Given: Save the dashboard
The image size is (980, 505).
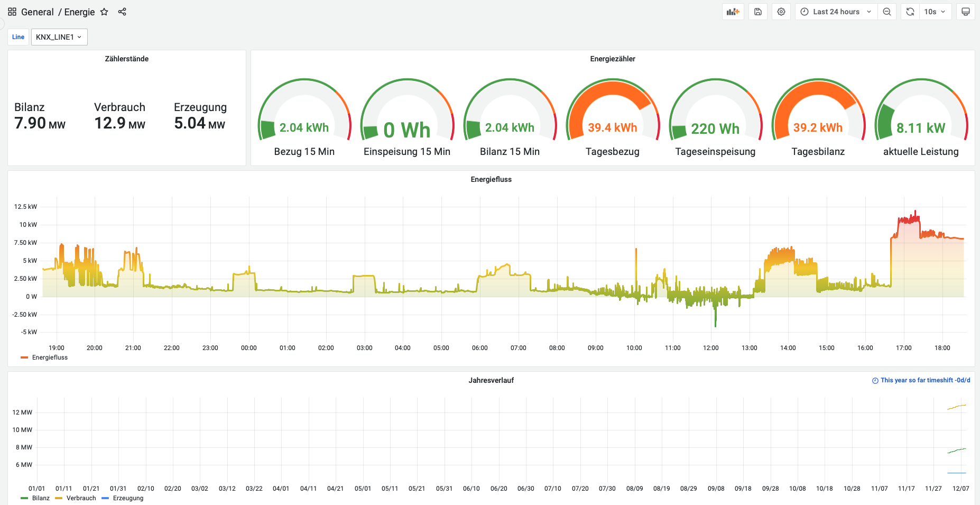Looking at the screenshot, I should coord(757,12).
